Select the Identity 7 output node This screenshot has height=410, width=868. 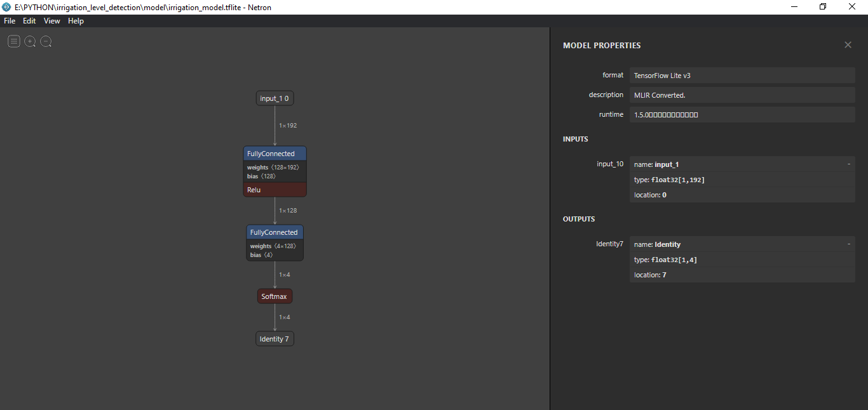(x=275, y=339)
